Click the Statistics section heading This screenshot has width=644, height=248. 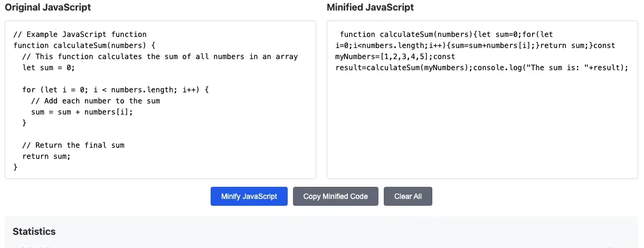tap(34, 231)
